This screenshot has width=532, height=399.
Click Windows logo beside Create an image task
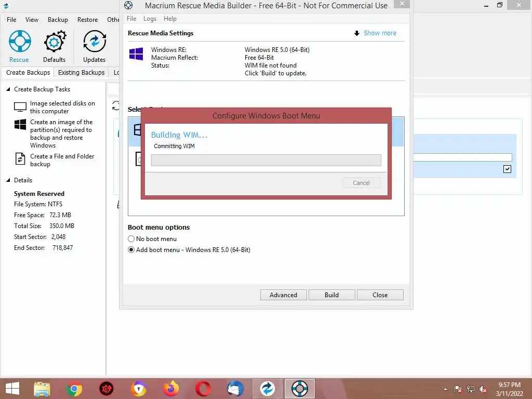coord(20,125)
